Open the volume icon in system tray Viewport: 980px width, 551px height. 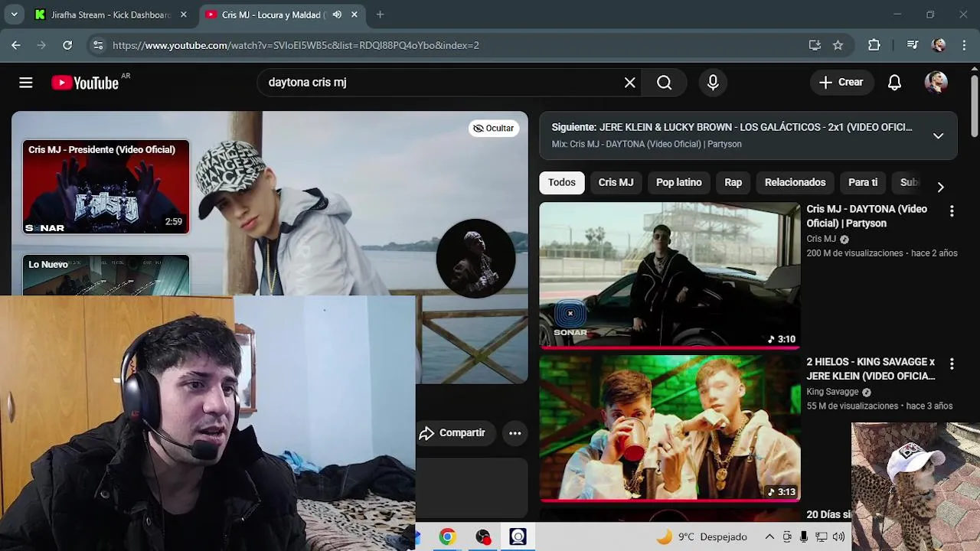click(x=838, y=537)
